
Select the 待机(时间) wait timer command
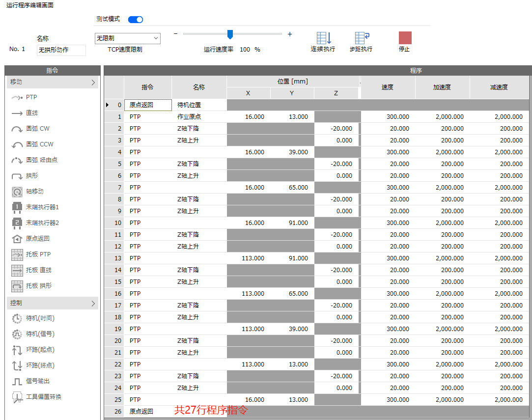click(x=18, y=318)
